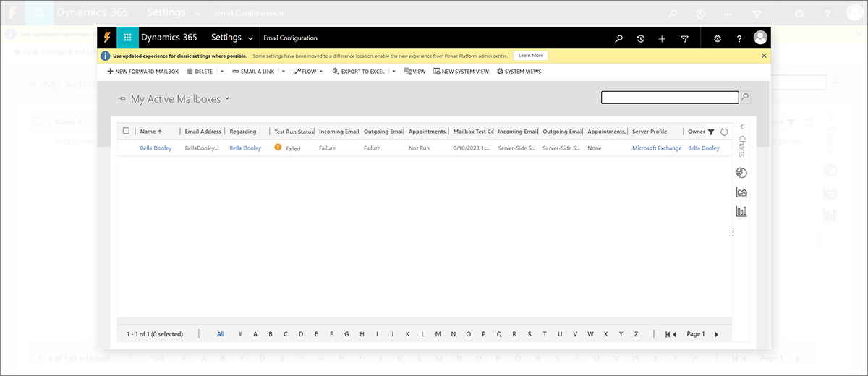This screenshot has height=376, width=868.
Task: Open Bella Dooley link in Owner column
Action: [x=704, y=148]
